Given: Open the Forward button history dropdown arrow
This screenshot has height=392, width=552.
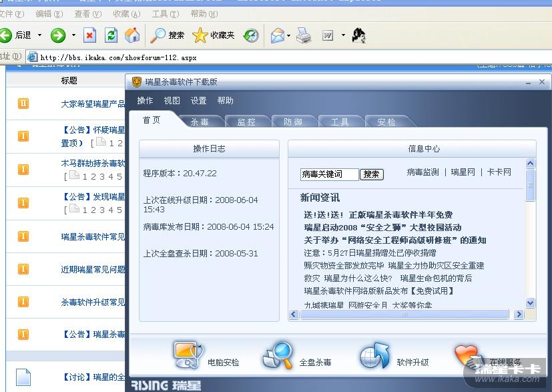Looking at the screenshot, I should pos(73,35).
